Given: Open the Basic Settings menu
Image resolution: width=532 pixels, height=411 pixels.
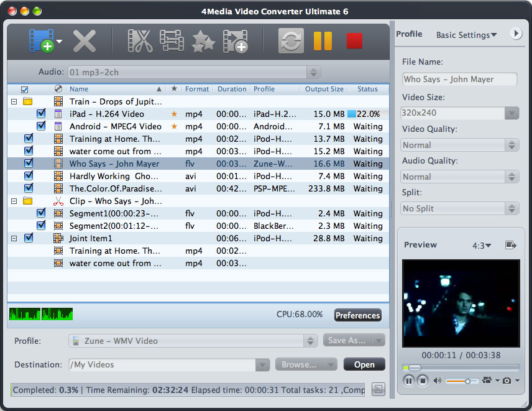Looking at the screenshot, I should pyautogui.click(x=466, y=35).
